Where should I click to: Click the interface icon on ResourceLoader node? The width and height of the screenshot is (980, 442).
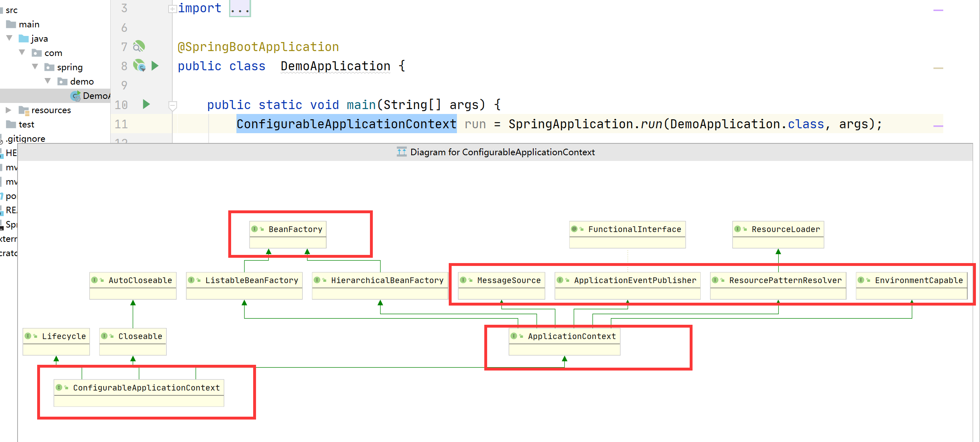point(737,229)
